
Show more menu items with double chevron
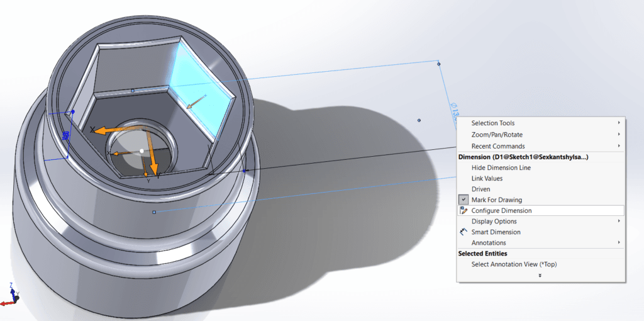pyautogui.click(x=540, y=276)
